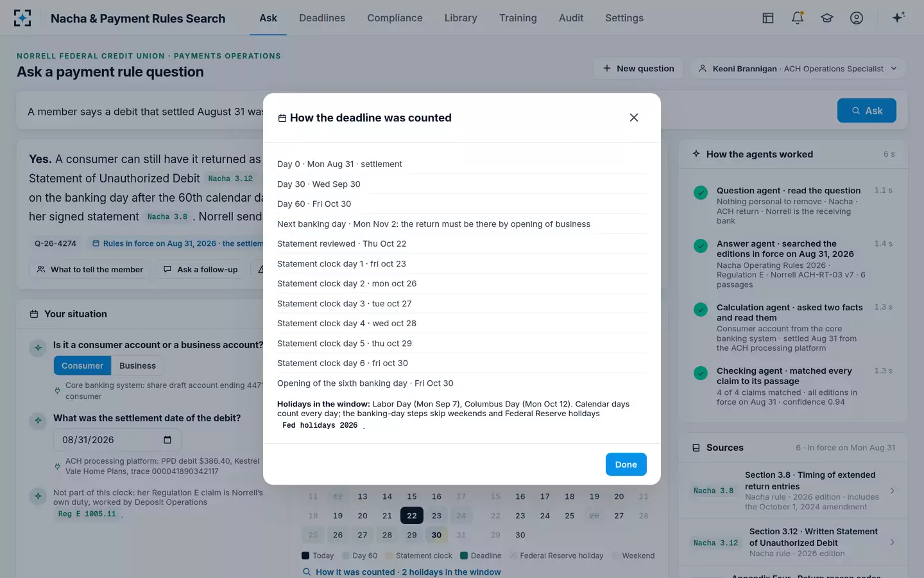Screen dimensions: 924x578
Task: Open the Compliance tab
Action: point(395,18)
